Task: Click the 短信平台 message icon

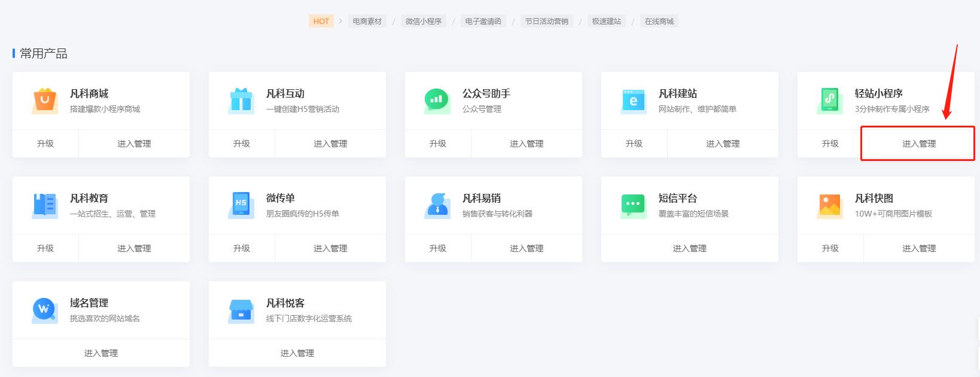Action: pos(633,206)
